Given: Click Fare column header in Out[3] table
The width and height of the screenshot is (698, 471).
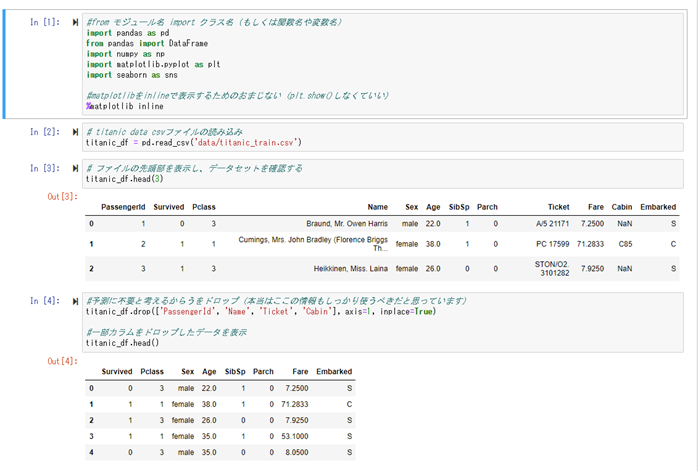Looking at the screenshot, I should (596, 207).
